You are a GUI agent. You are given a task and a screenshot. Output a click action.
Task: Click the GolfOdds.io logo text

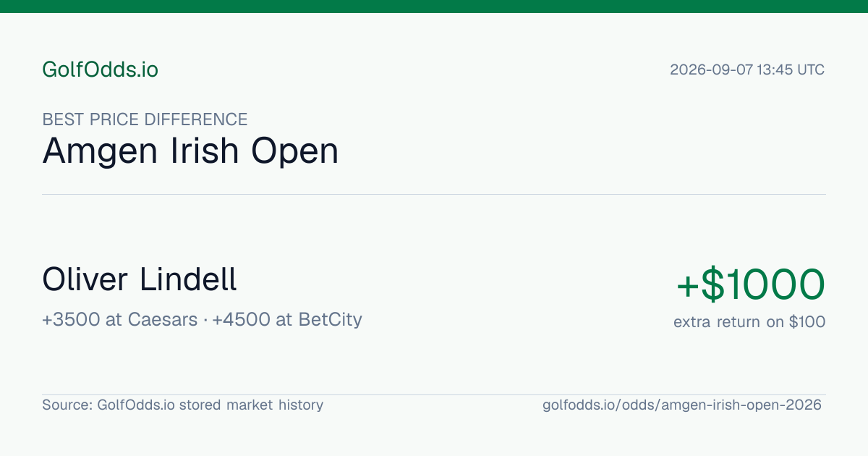100,69
